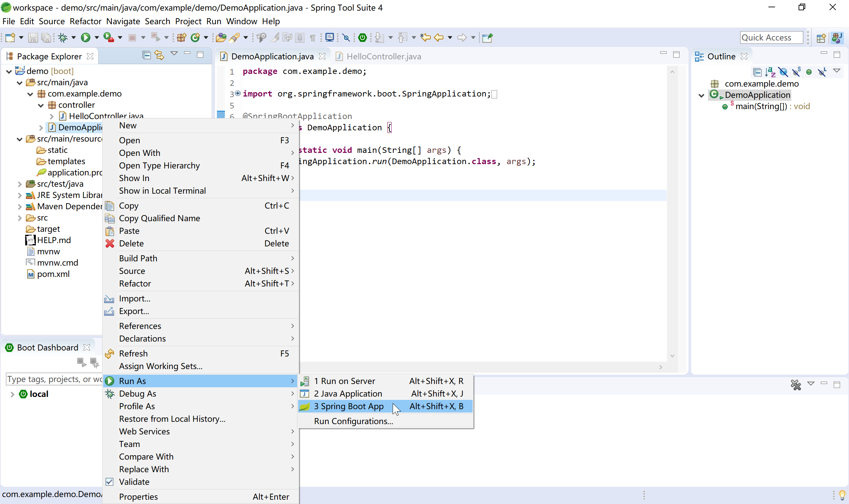Click the DemoApplication.java editor tab

(x=272, y=56)
